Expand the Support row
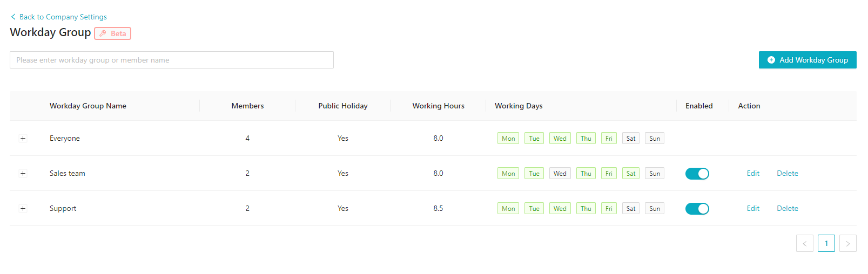The height and width of the screenshot is (274, 868). pyautogui.click(x=23, y=208)
